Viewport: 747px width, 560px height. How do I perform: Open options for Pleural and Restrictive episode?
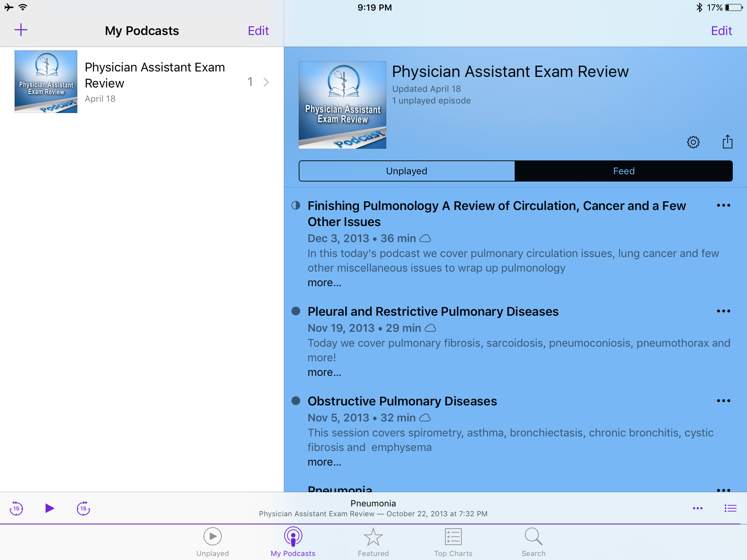click(723, 311)
